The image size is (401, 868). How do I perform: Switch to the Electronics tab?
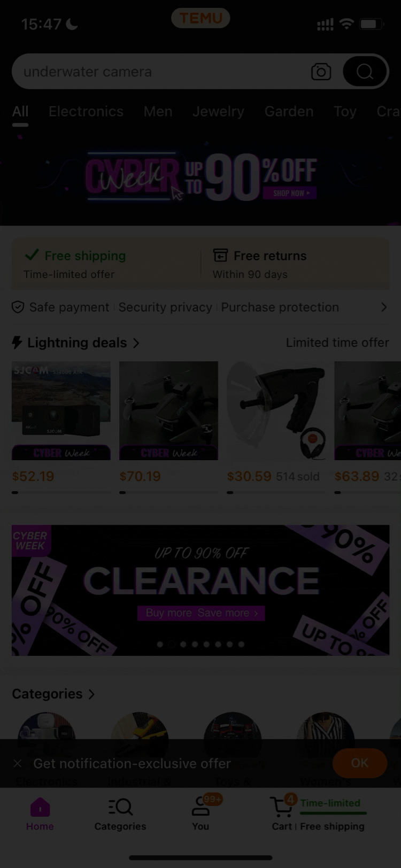(x=86, y=112)
